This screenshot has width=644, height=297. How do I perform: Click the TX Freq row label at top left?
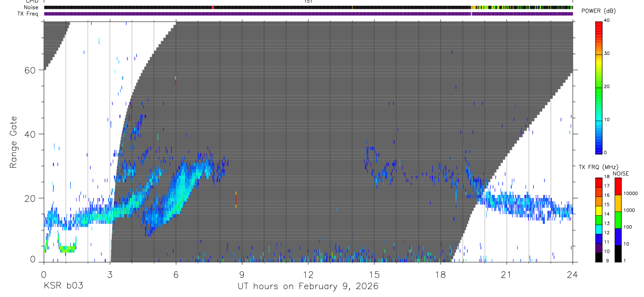click(x=28, y=14)
